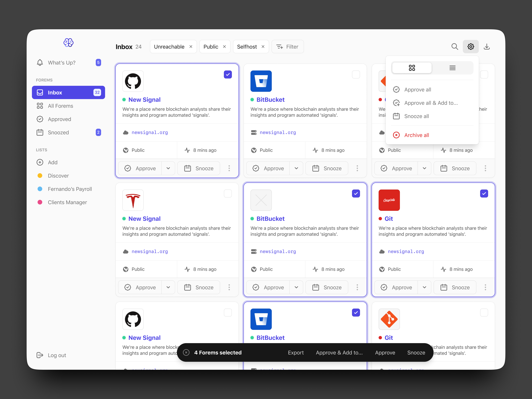This screenshot has height=399, width=532.
Task: Open the settings gear in the top bar
Action: point(471,46)
